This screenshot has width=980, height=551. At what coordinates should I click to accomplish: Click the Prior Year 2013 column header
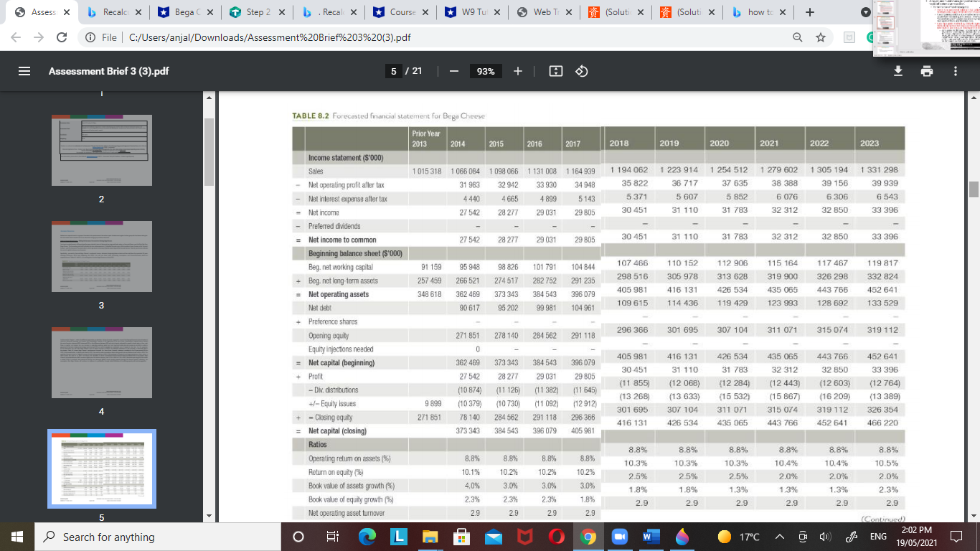pyautogui.click(x=426, y=138)
